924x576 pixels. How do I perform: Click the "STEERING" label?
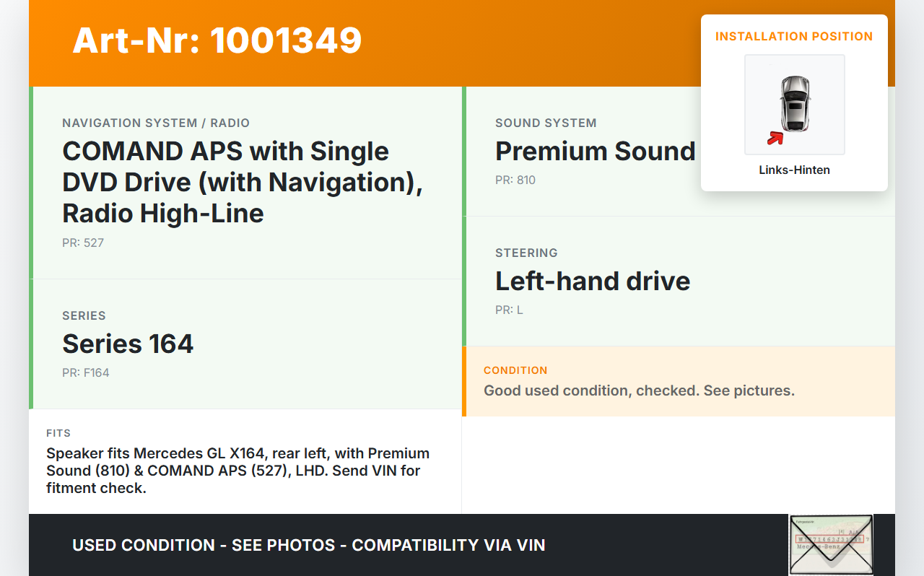click(x=526, y=253)
